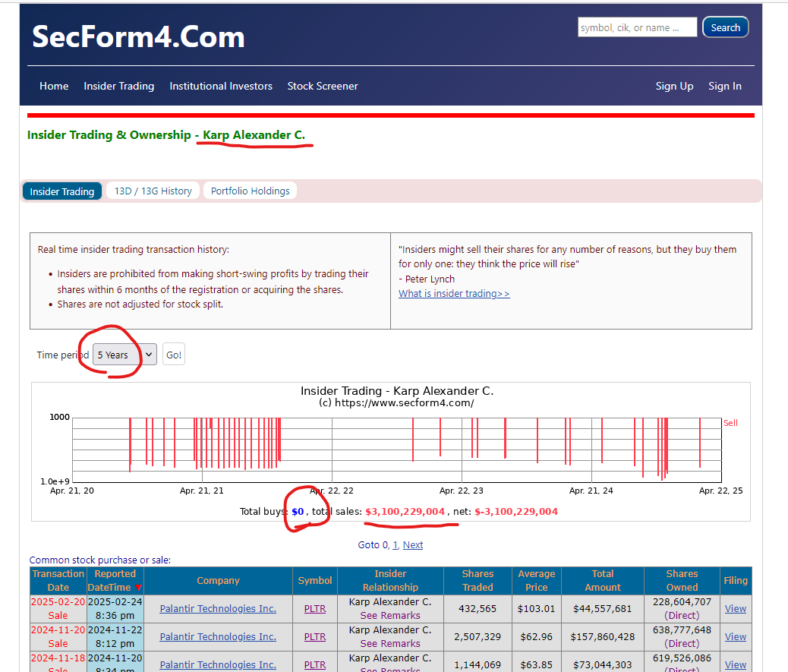Click the 2025-02-24 8:36 pm reported cell
Screen dimensions: 788x672
115,609
